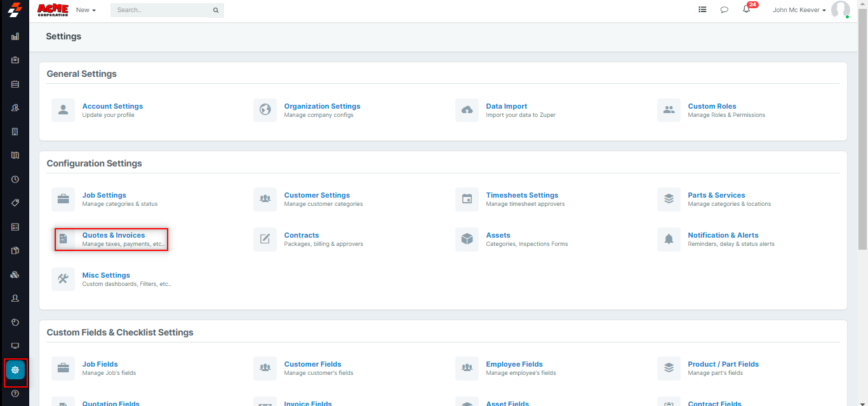Click the clock icon in sidebar
Screen dimensions: 868x406
(x=15, y=179)
